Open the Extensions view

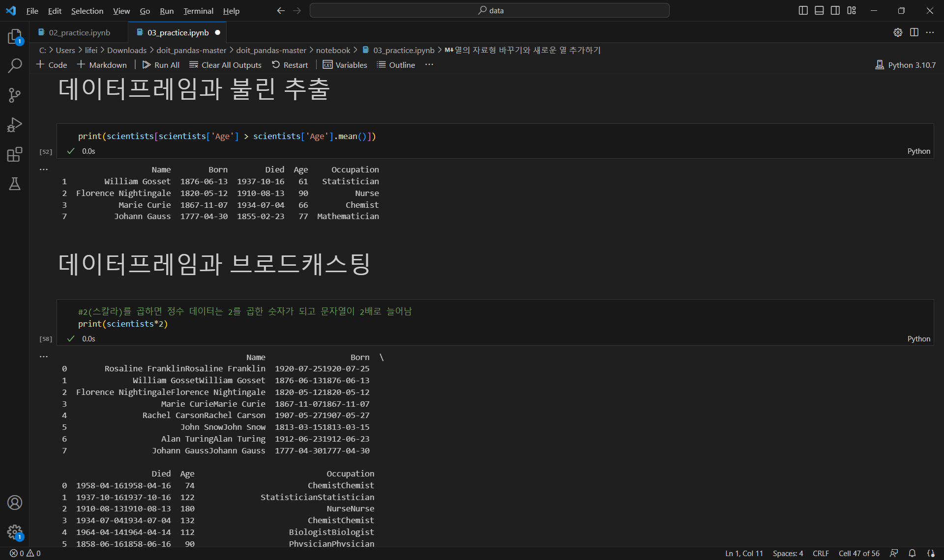15,154
